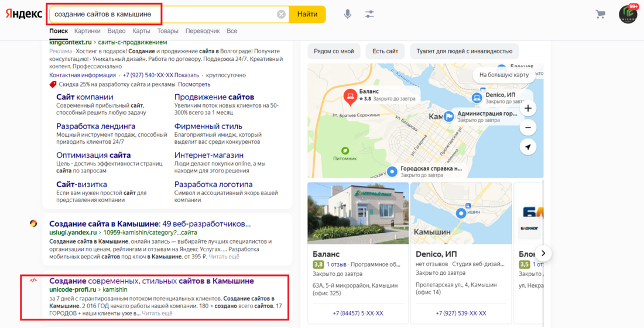Open the Фирменный стиль sitelink
Viewport: 644px width, 328px height.
(208, 126)
